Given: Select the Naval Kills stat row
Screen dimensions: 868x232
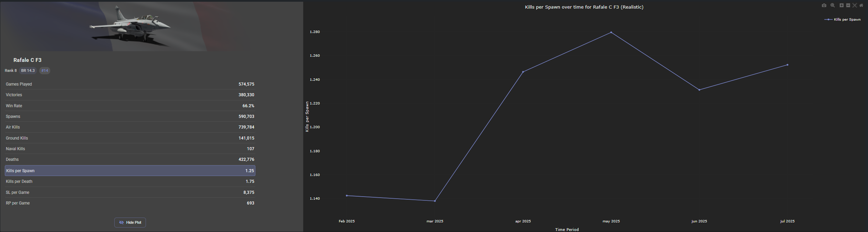Looking at the screenshot, I should pos(130,149).
